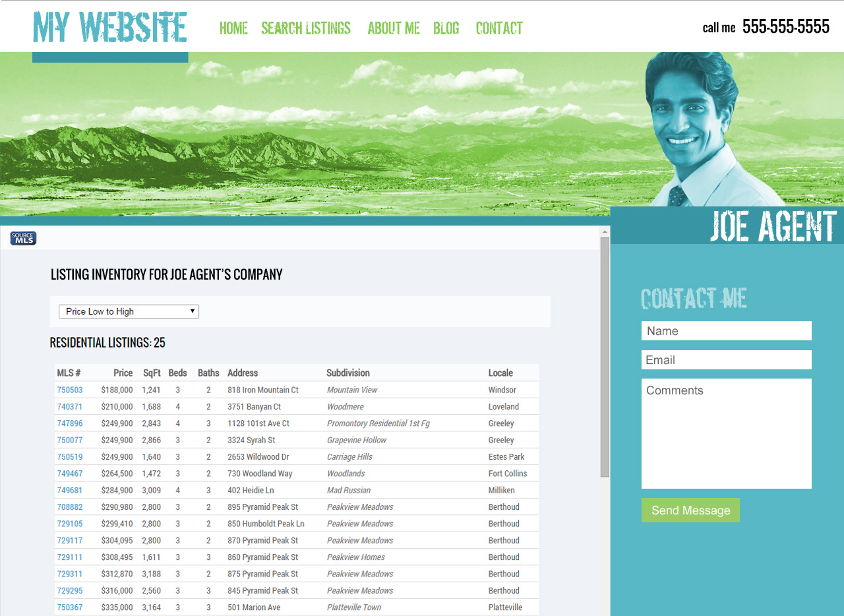The width and height of the screenshot is (844, 616).
Task: Click into the Name input field
Action: [726, 331]
